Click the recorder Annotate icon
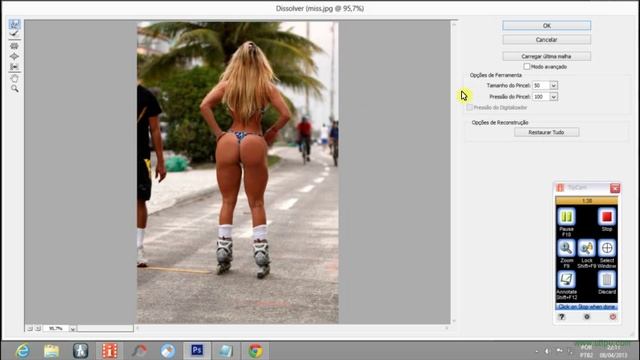640x360 pixels. click(566, 280)
